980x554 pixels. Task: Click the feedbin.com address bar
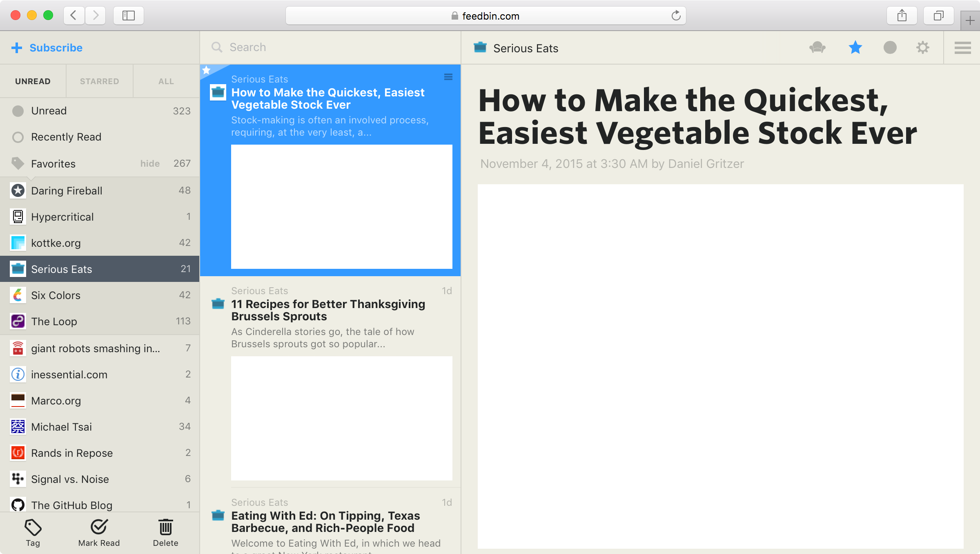tap(486, 16)
